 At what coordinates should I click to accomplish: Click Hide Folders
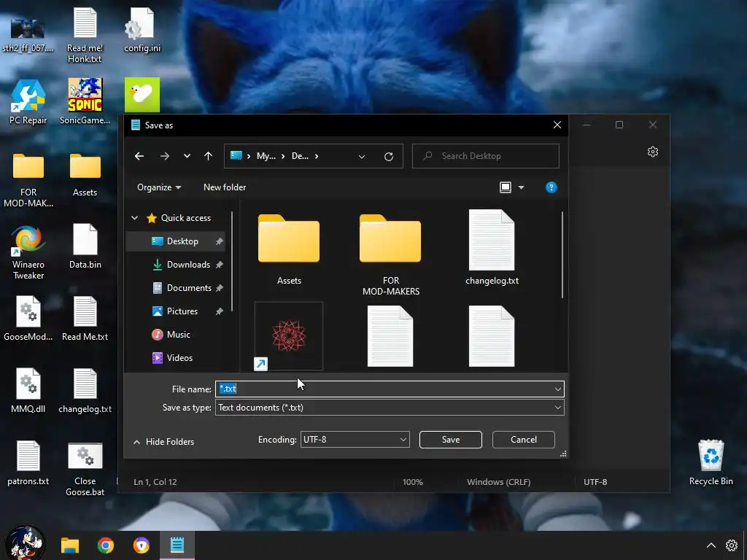[x=163, y=442]
